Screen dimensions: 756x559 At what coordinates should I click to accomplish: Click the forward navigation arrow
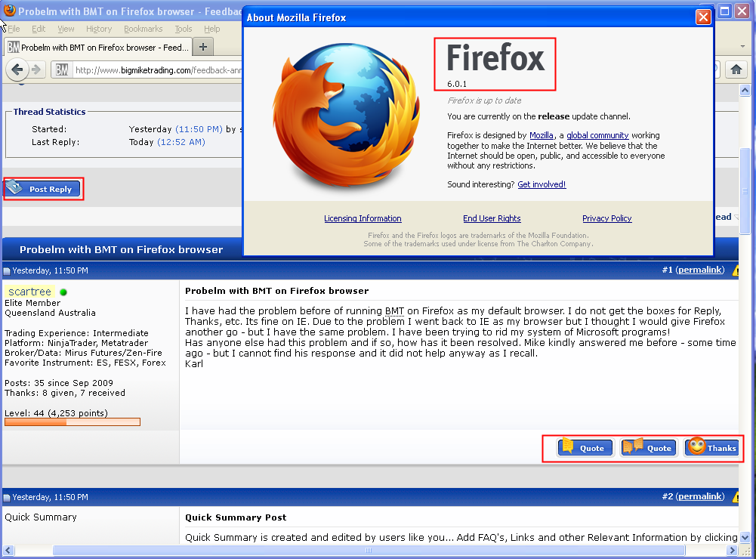(x=36, y=69)
